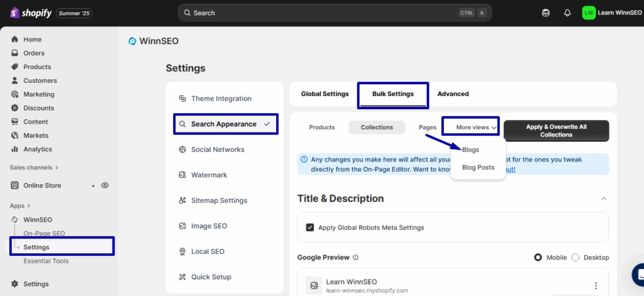Viewport: 644px width, 296px height.
Task: Click learn-winnseo.myshopify.com URL text
Action: tap(367, 291)
